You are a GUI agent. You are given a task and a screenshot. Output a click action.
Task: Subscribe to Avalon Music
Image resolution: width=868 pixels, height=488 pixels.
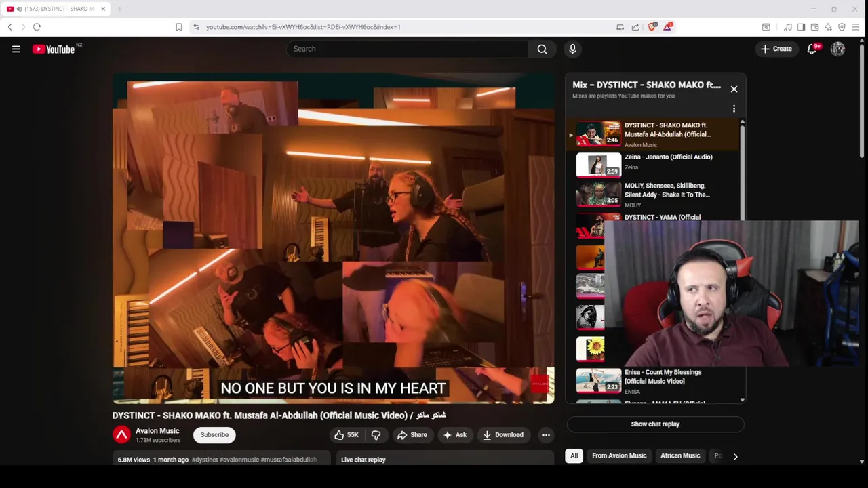pyautogui.click(x=214, y=435)
